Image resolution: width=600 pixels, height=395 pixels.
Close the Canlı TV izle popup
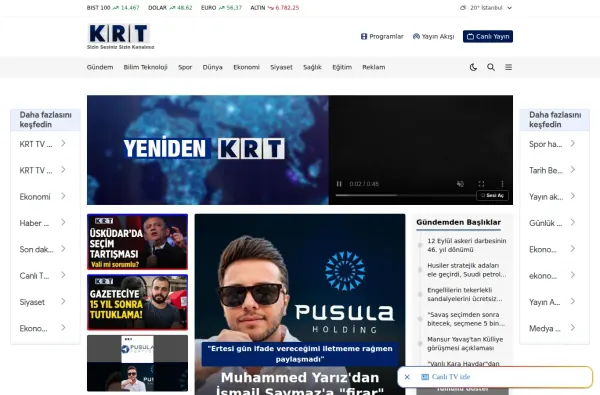(407, 377)
